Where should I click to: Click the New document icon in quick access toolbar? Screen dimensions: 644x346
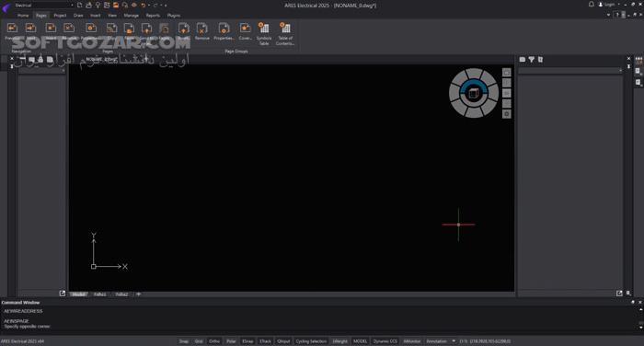point(80,5)
